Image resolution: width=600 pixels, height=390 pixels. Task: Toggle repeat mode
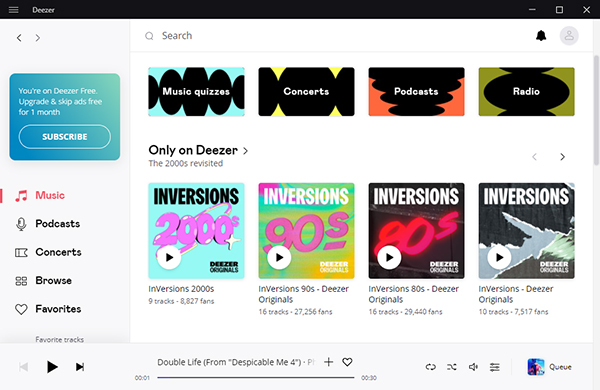point(430,367)
